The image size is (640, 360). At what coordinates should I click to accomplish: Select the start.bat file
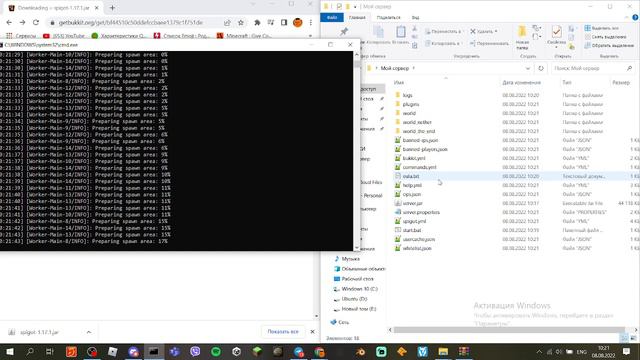pyautogui.click(x=411, y=230)
